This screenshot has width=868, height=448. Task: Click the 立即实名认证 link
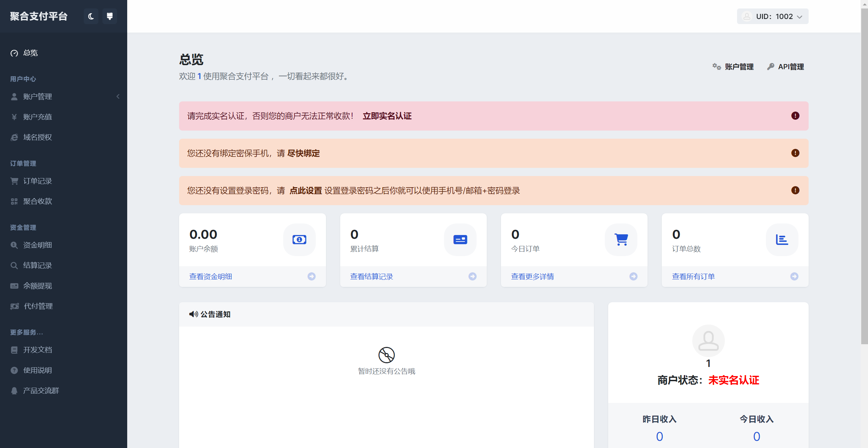click(x=387, y=116)
